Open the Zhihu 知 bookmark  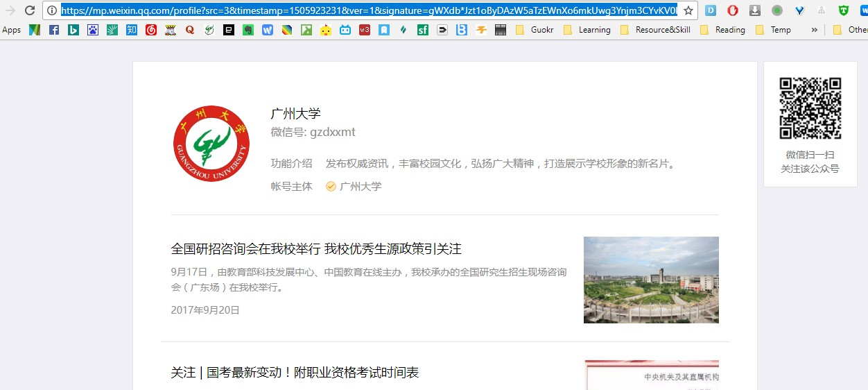[x=132, y=30]
